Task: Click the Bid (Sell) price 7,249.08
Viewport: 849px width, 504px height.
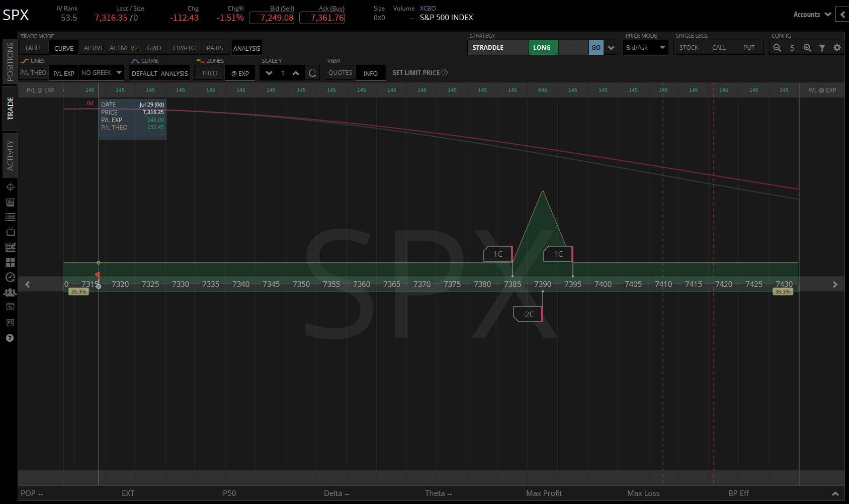Action: (272, 18)
